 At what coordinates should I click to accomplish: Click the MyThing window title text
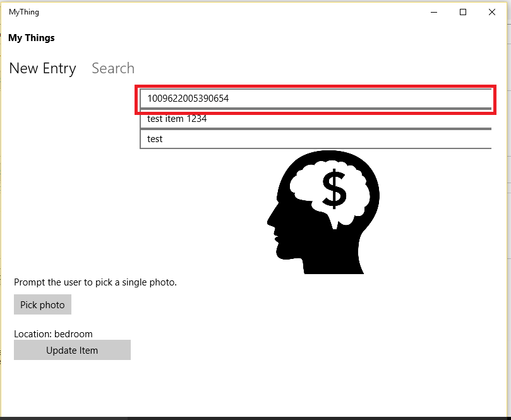click(24, 12)
